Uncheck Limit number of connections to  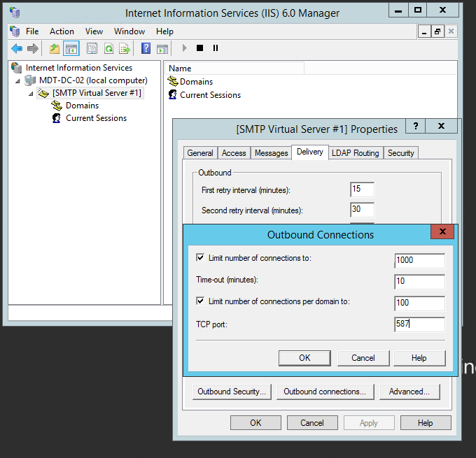tap(200, 258)
